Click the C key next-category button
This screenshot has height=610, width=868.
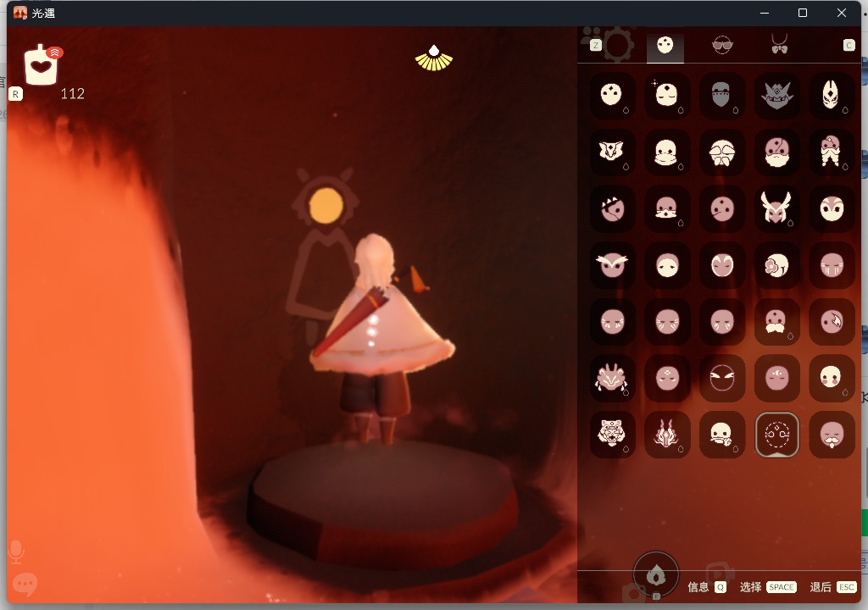pos(849,46)
